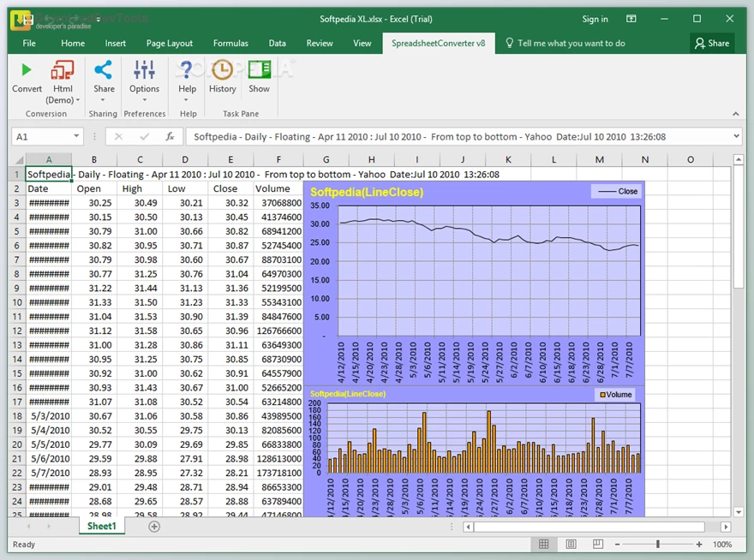Toggle the Show task pane icon
The image size is (754, 560).
[x=259, y=70]
